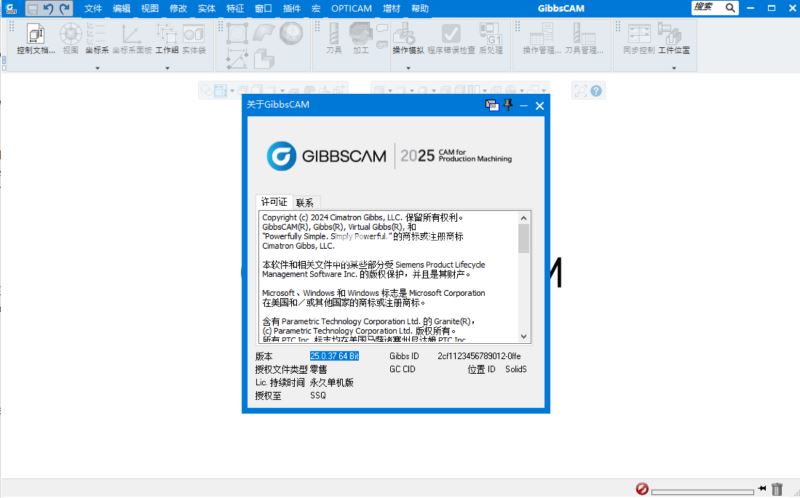Select the curved surface elbow icon
Viewport: 800px width, 498px height.
(264, 34)
